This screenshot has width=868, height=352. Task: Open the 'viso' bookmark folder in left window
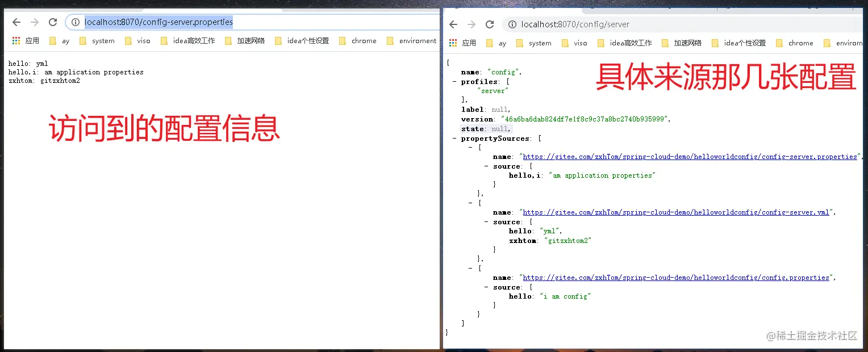[137, 41]
